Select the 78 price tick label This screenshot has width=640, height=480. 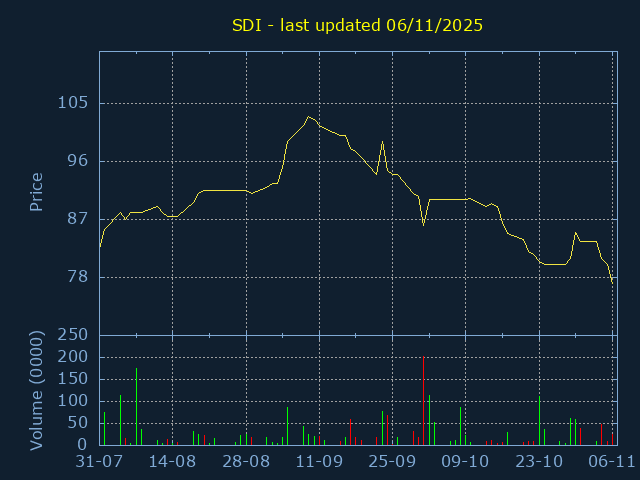pyautogui.click(x=77, y=277)
